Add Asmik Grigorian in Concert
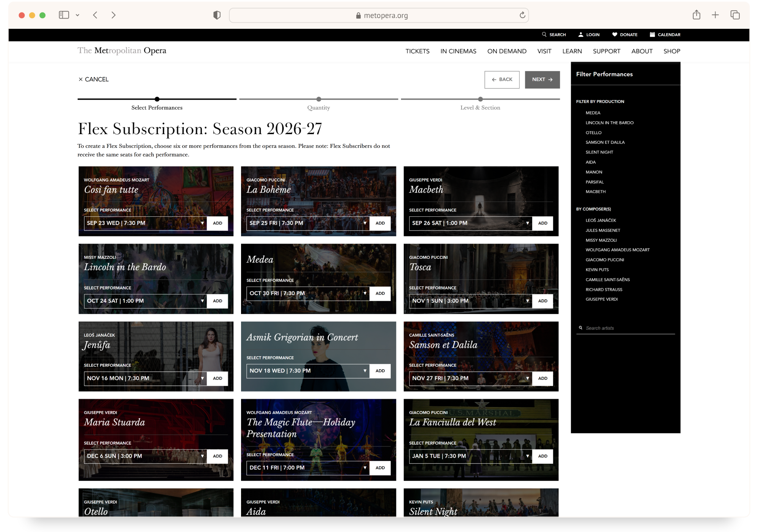 pyautogui.click(x=380, y=371)
